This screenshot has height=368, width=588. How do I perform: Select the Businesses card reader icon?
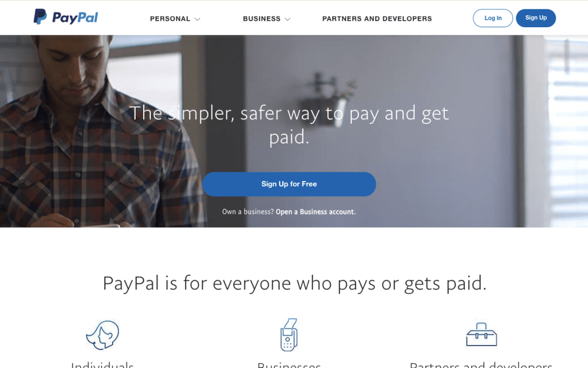[289, 335]
